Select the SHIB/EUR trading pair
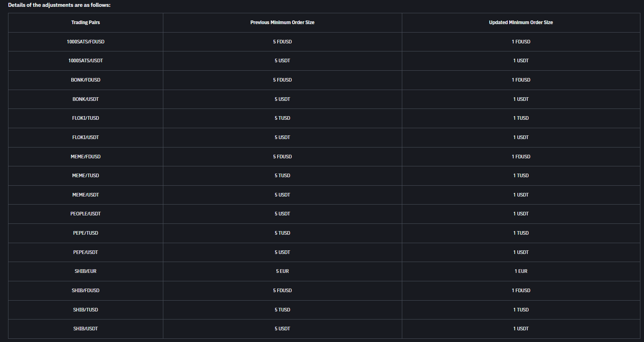The image size is (644, 342). (85, 271)
